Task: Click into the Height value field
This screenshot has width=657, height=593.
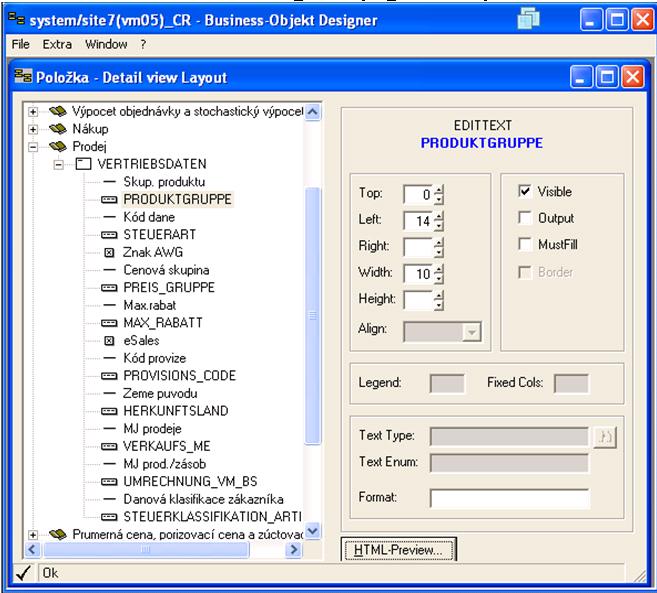Action: [x=418, y=300]
